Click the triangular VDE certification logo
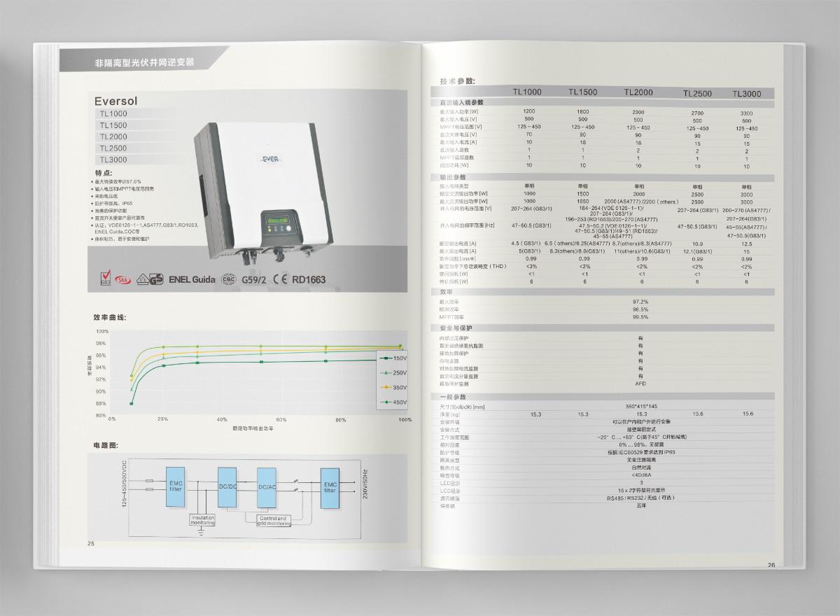This screenshot has width=840, height=616. click(142, 279)
